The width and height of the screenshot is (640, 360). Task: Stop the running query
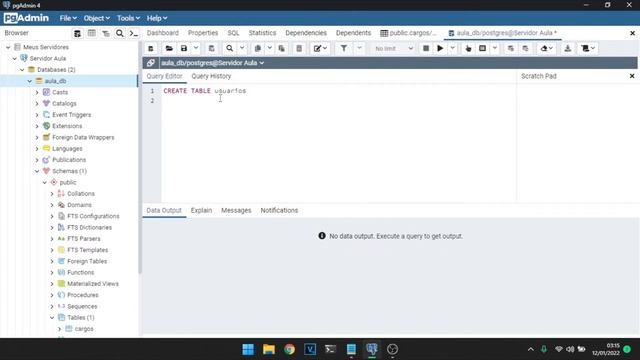[x=426, y=49]
